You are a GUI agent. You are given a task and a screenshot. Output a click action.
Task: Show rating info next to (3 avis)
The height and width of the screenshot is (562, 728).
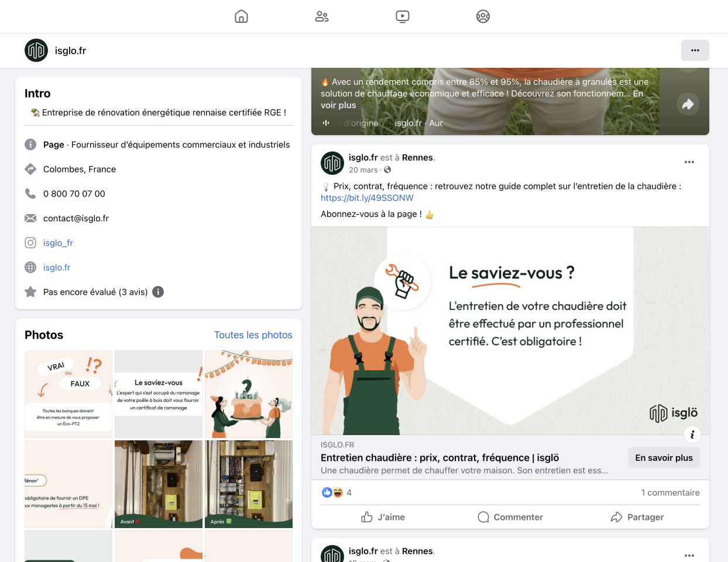tap(158, 292)
